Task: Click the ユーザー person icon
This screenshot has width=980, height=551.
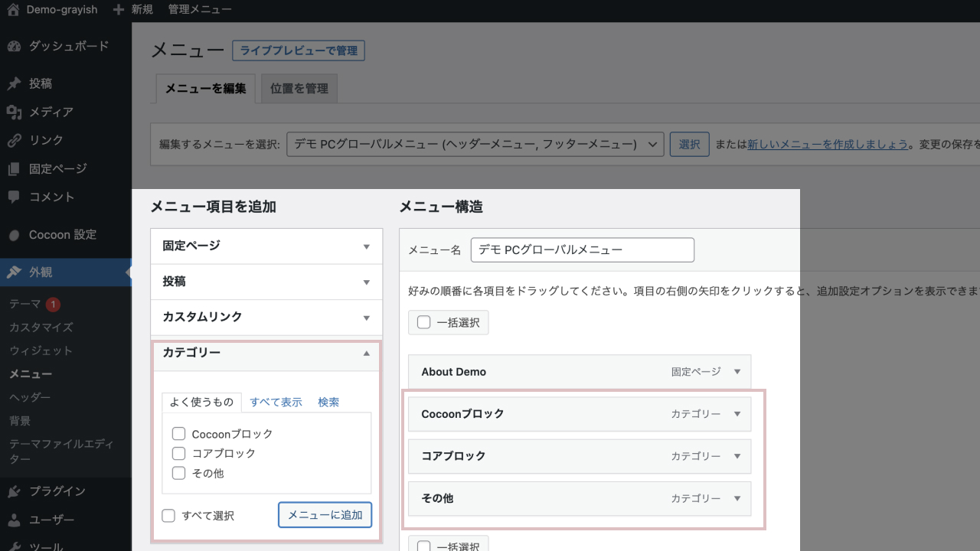Action: point(14,520)
